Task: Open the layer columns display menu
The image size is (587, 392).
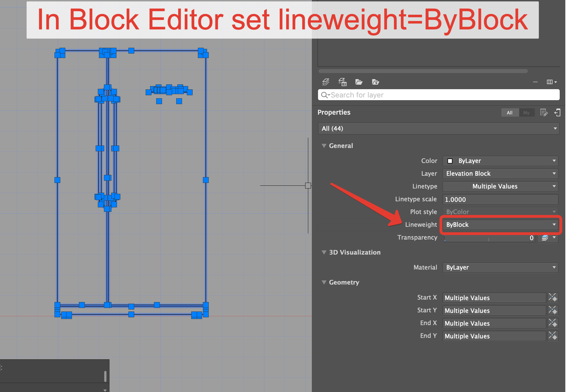Action: (551, 82)
